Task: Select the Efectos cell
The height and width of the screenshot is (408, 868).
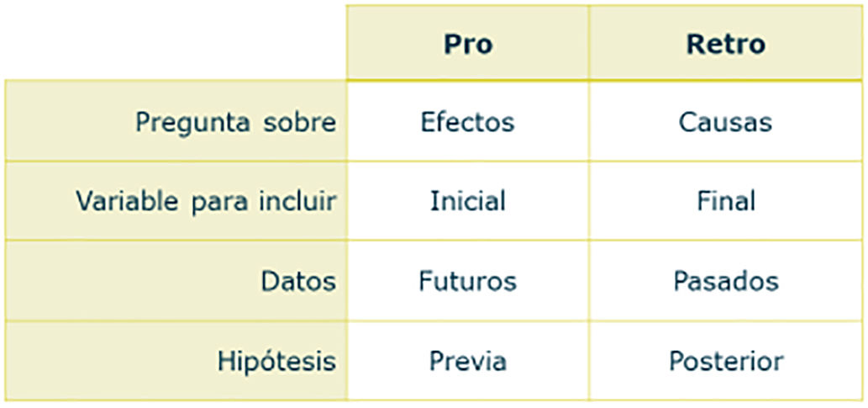Action: pyautogui.click(x=467, y=123)
